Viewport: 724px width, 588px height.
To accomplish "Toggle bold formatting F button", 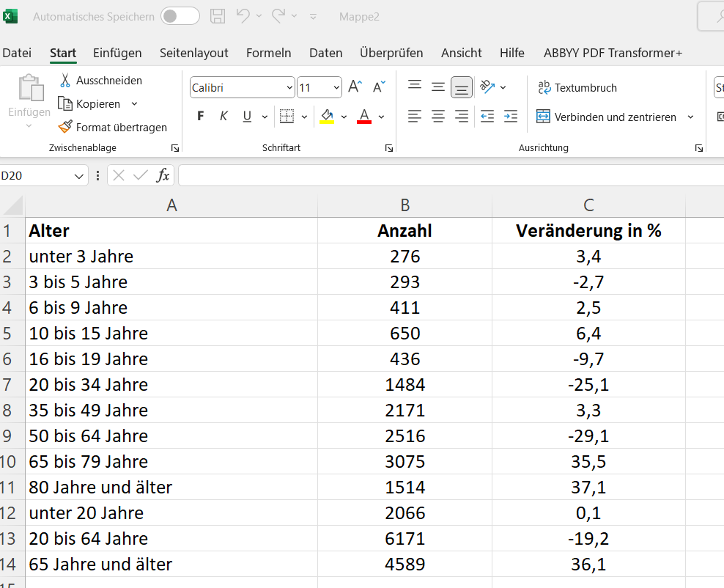I will coord(201,117).
